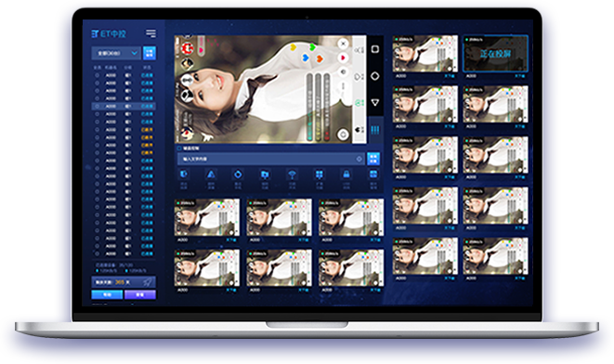Select the radio button of the first device row
614x364 pixels.
tap(98, 75)
